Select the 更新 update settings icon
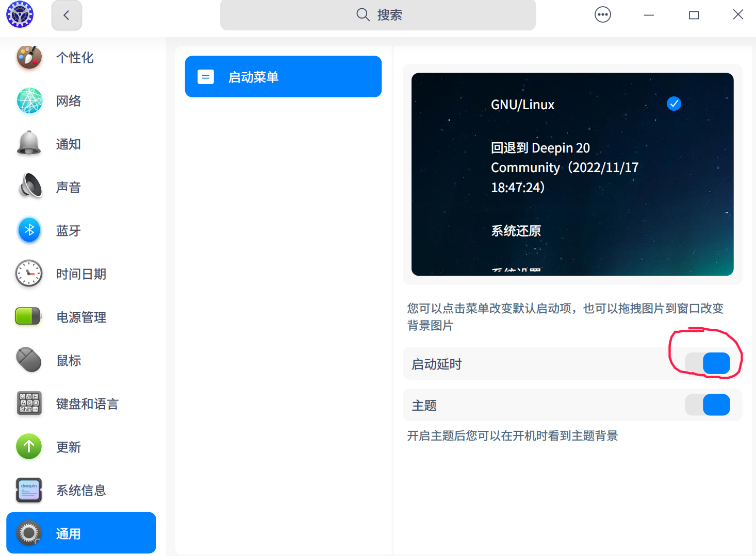 point(29,447)
